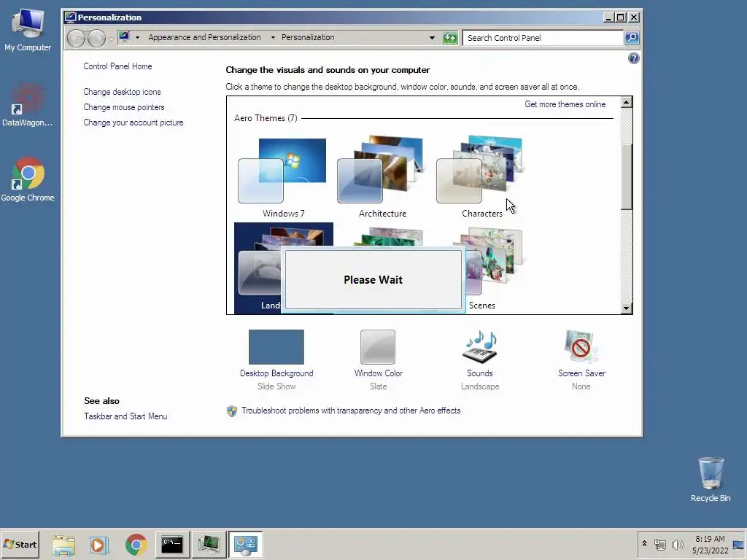Launch Chrome from the taskbar
747x560 pixels.
[x=136, y=544]
